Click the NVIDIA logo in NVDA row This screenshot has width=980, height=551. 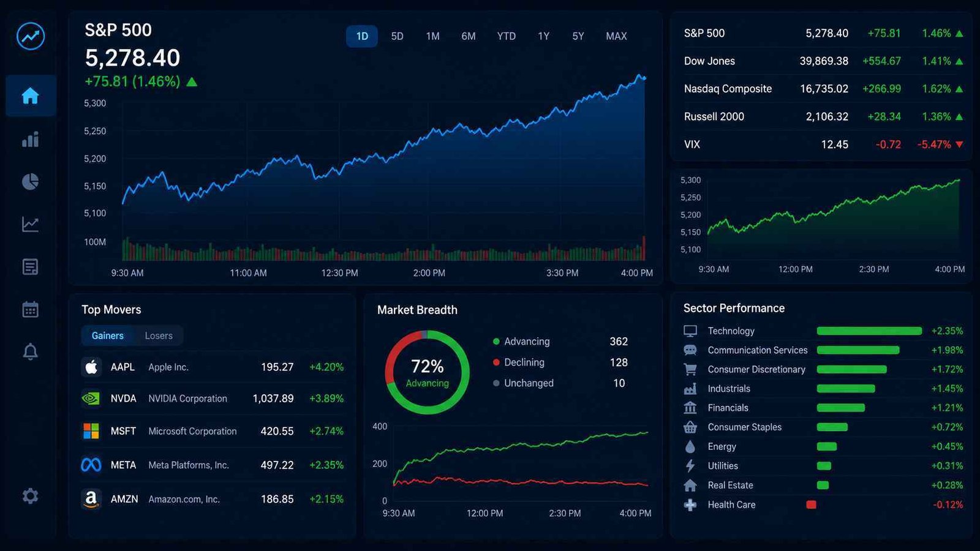click(91, 399)
